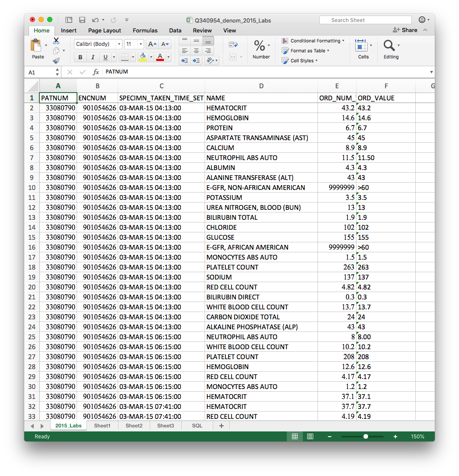Open the Cells ribbon icon
The image size is (459, 476).
(x=361, y=46)
